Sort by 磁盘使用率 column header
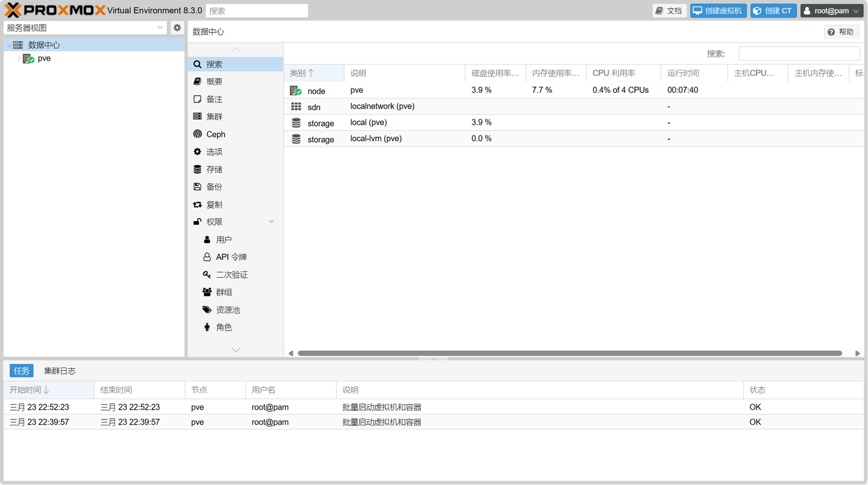868x485 pixels. tap(495, 73)
